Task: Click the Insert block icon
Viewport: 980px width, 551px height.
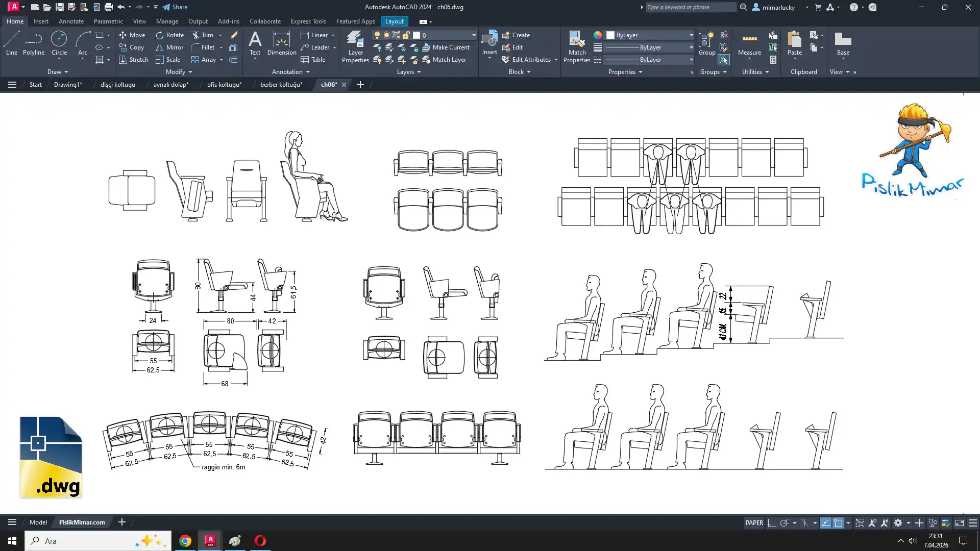Action: coord(489,40)
